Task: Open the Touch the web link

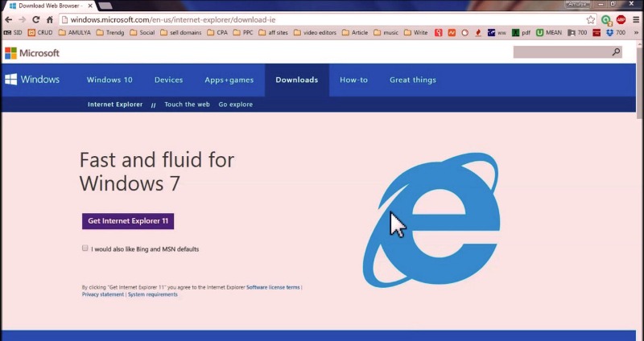Action: (x=187, y=105)
